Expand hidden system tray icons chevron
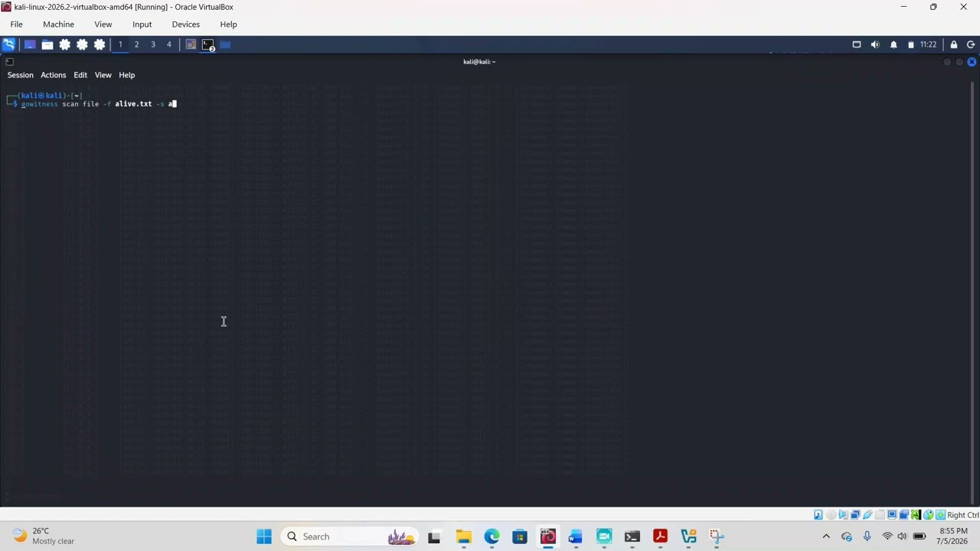Viewport: 980px width, 551px height. (x=826, y=536)
